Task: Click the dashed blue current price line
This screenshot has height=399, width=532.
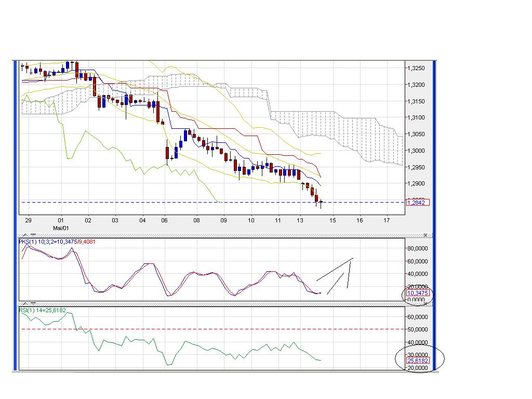Action: pyautogui.click(x=212, y=203)
